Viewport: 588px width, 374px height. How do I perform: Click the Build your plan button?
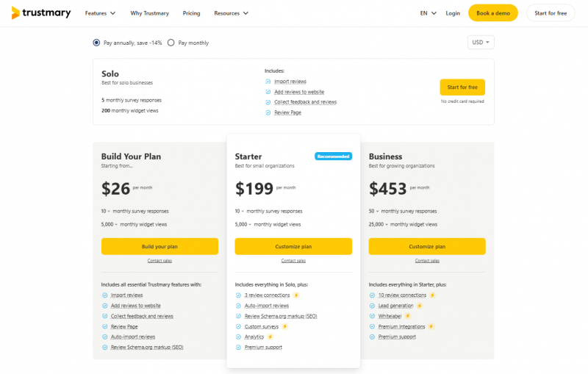tap(159, 247)
